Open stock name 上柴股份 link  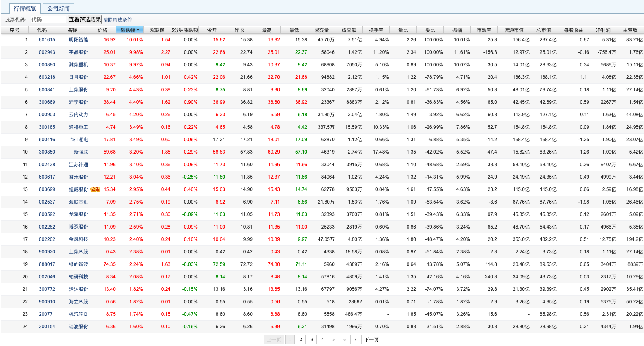coord(79,90)
